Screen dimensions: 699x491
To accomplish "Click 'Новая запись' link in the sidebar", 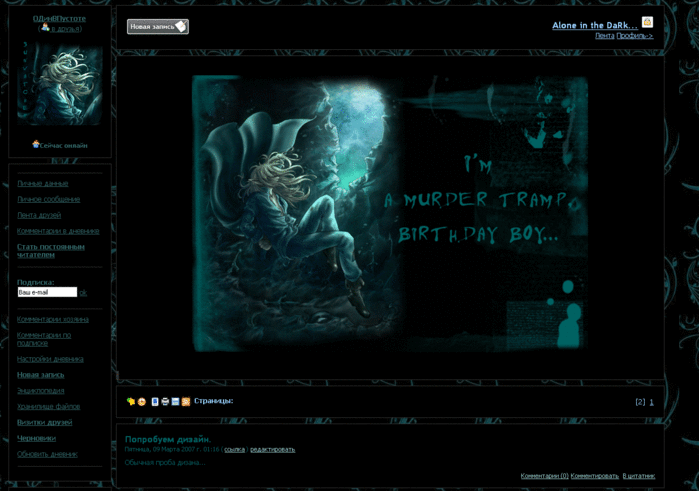I will click(x=40, y=375).
